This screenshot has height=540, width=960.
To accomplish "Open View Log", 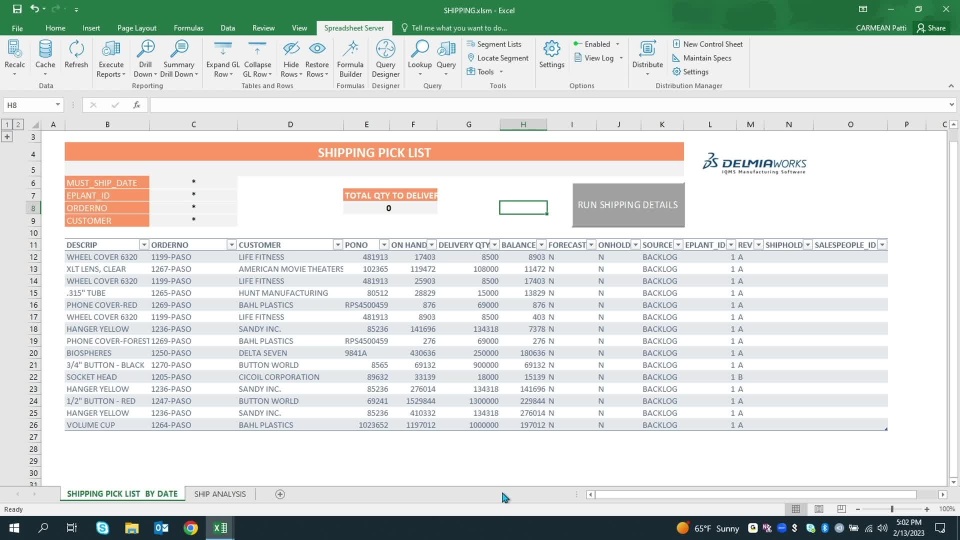I will click(x=598, y=58).
